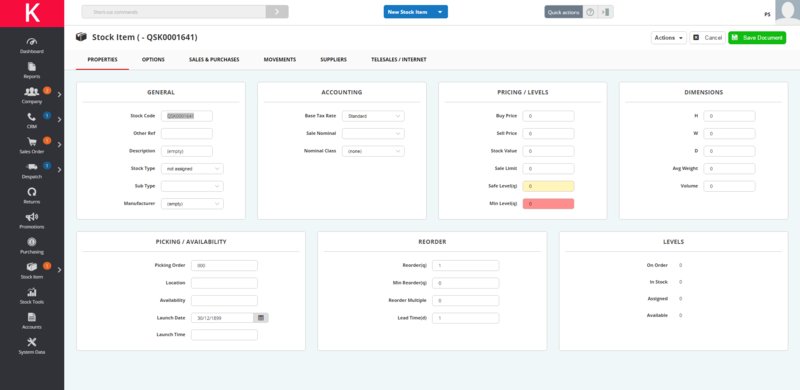Expand the Sales Order submenu chevron
This screenshot has height=390, width=800.
(x=59, y=144)
